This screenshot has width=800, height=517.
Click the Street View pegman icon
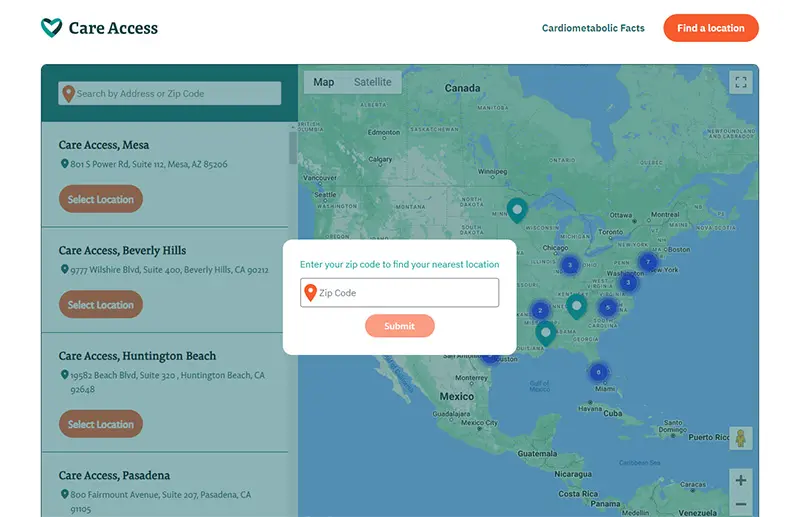click(740, 438)
